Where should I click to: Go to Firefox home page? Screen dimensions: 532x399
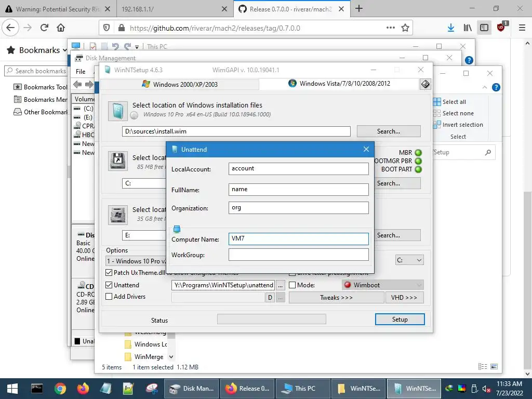pos(61,28)
